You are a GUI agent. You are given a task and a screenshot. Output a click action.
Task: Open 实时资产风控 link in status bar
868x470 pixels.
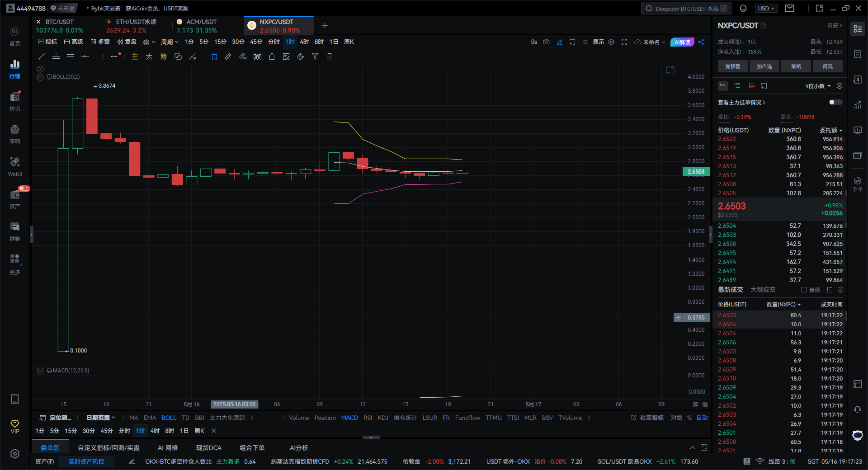click(x=86, y=461)
